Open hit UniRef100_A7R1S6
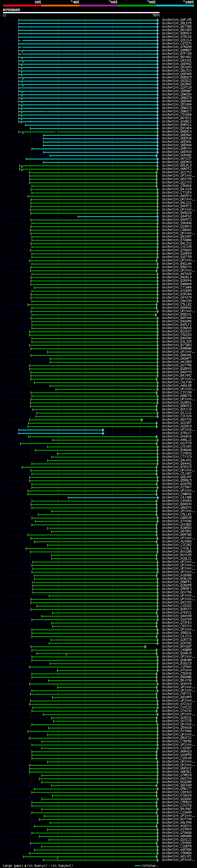This screenshot has width=197, height=868. [177, 37]
